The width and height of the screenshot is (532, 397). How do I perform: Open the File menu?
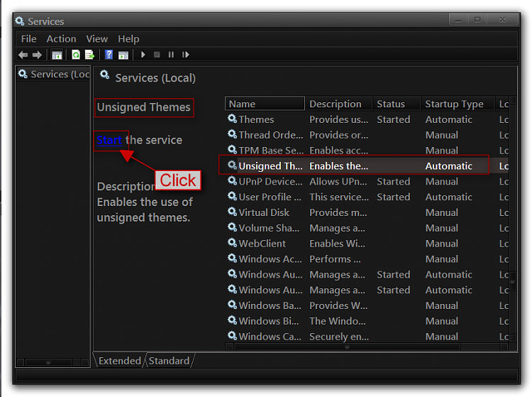tap(28, 39)
